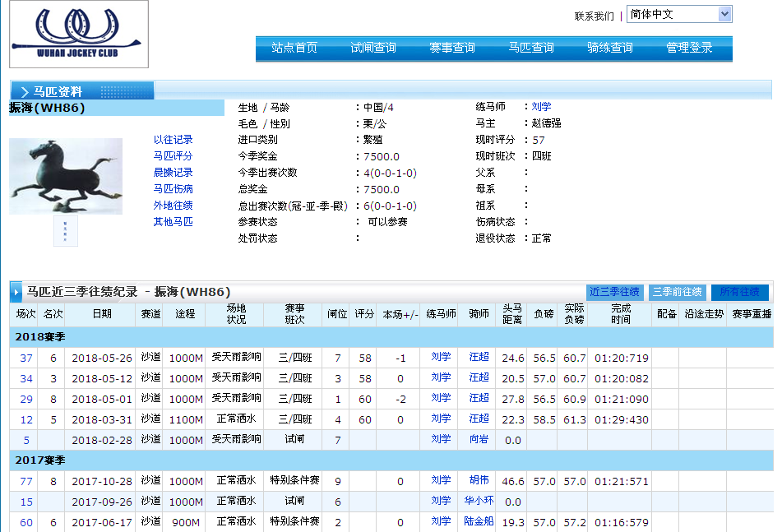Click the Wuhan Jockey Club logo
The image size is (782, 532).
click(x=79, y=34)
